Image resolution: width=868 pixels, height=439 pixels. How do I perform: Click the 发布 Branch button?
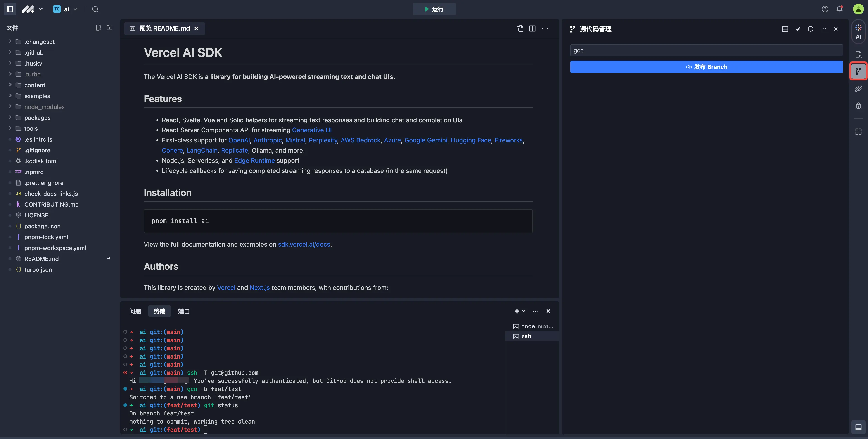[706, 67]
